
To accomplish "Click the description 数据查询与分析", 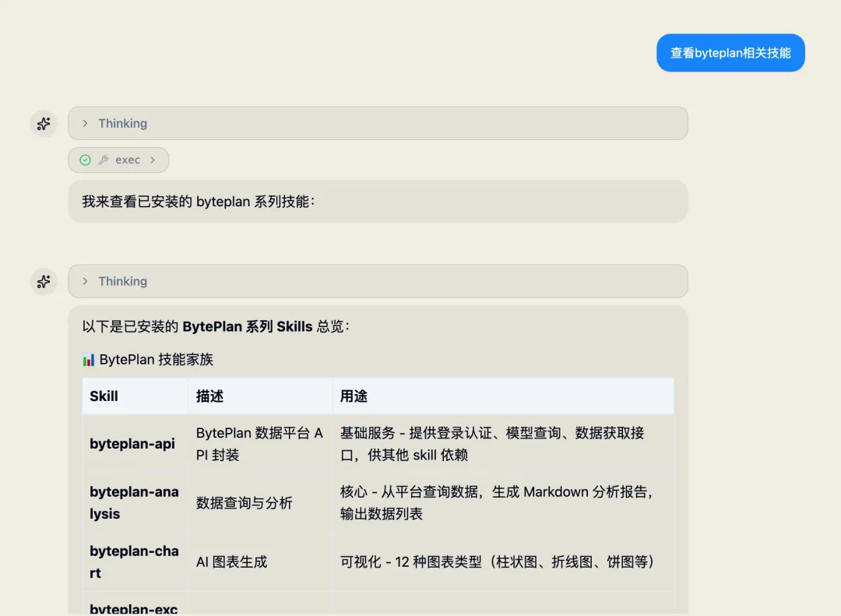I will pyautogui.click(x=261, y=503).
